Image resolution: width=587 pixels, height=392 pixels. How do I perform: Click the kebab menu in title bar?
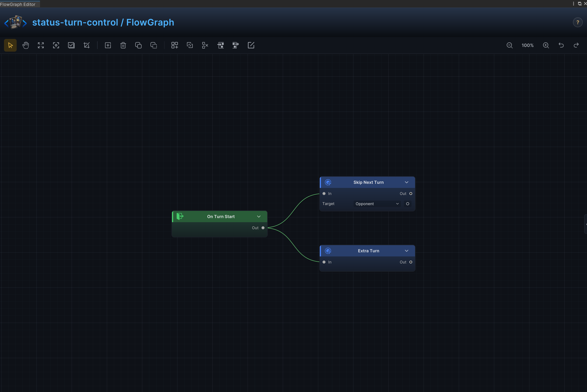(573, 4)
